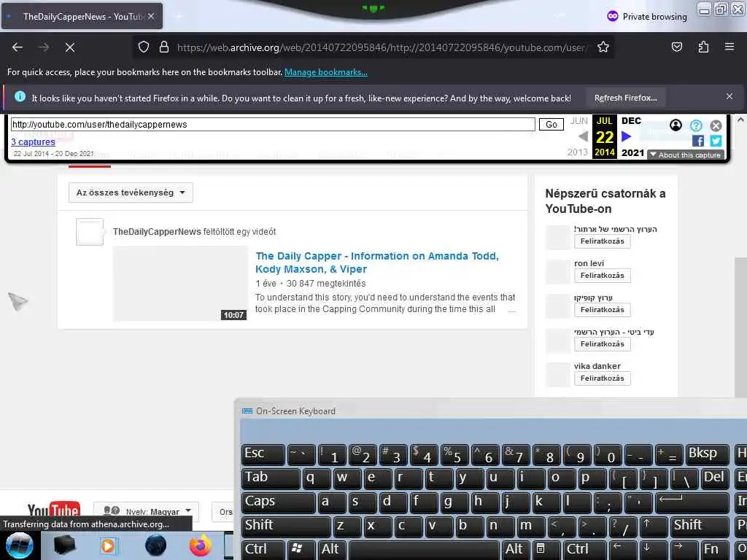Toggle left Ctrl key on On-Screen Keyboard

pos(263,550)
